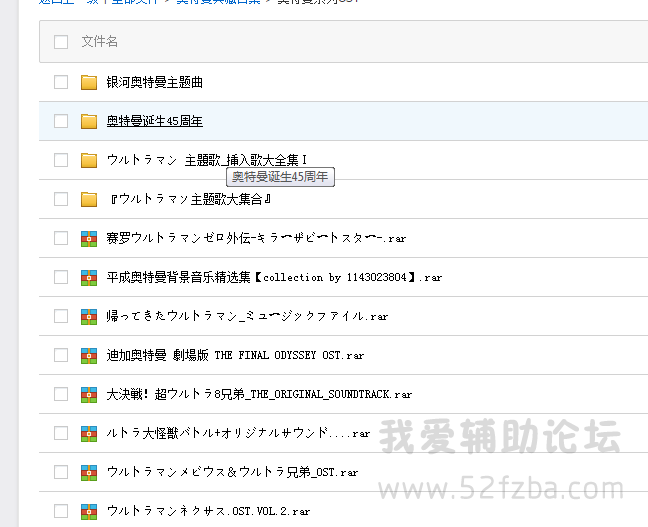Open folder name 『ウルトラマン主題歌大集合』
Screen dimensions: 648x527
tap(189, 199)
